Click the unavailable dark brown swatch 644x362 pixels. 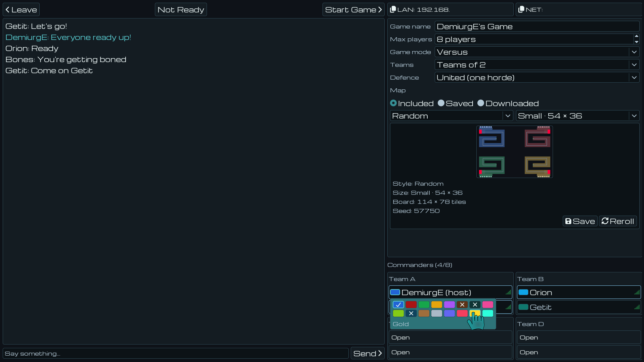(462, 305)
